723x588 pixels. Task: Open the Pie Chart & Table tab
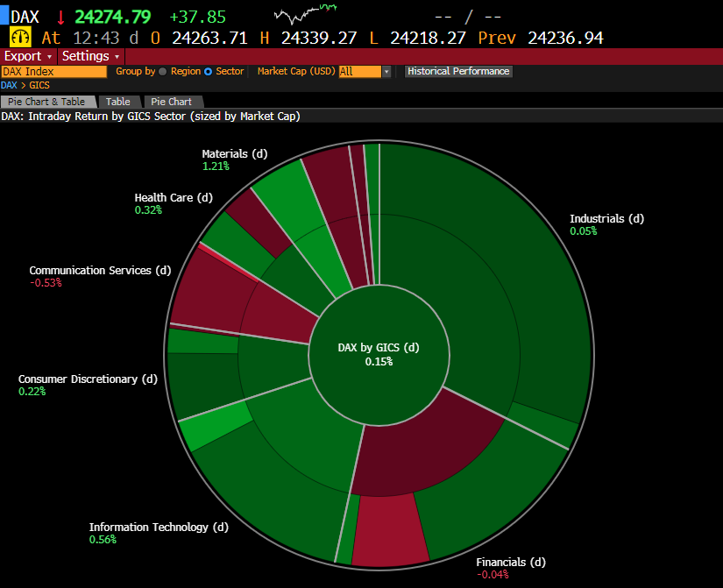point(46,102)
